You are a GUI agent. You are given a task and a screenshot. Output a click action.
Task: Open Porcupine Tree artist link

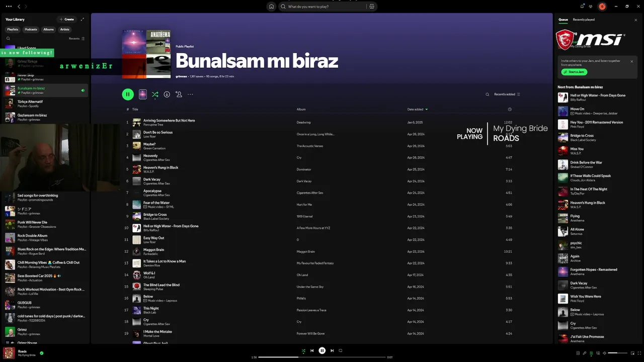(x=153, y=125)
